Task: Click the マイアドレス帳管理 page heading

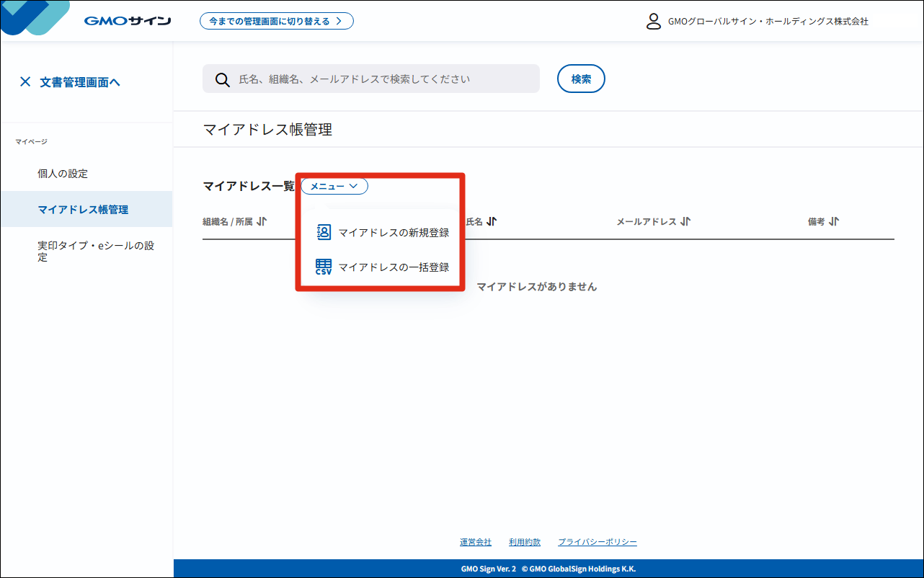Action: coord(267,130)
